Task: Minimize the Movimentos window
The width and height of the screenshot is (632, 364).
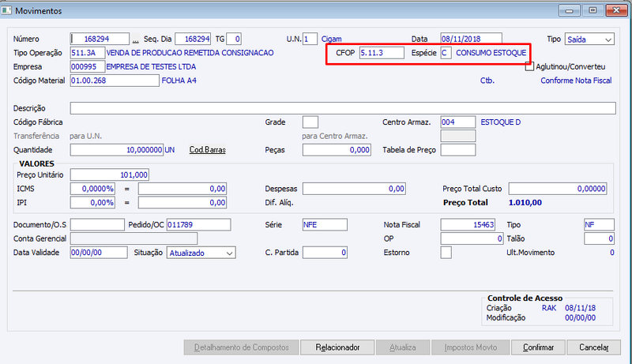Action: coord(569,10)
